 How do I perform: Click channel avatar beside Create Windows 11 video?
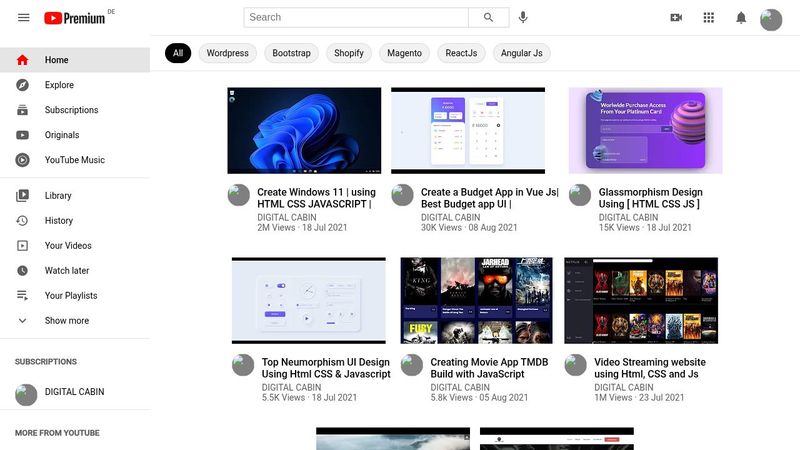coord(238,195)
